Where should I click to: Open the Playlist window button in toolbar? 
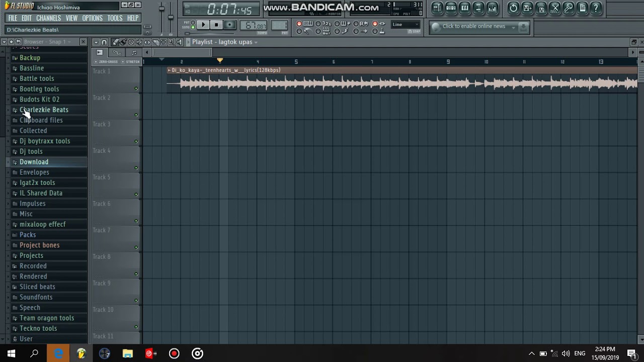(x=437, y=8)
